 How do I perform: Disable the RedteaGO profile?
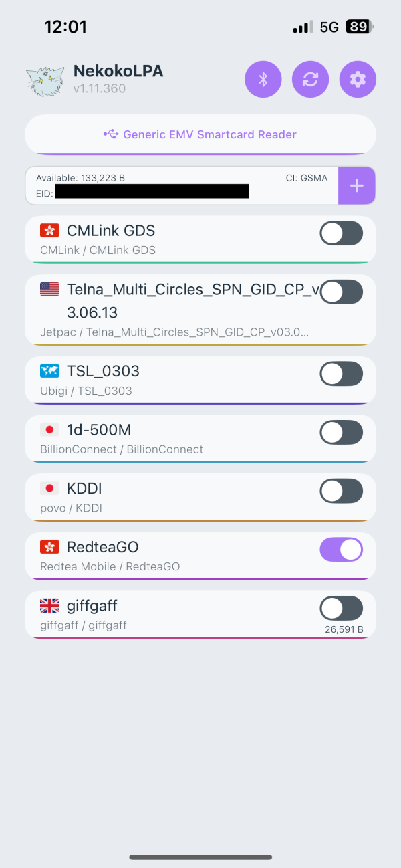pyautogui.click(x=341, y=549)
